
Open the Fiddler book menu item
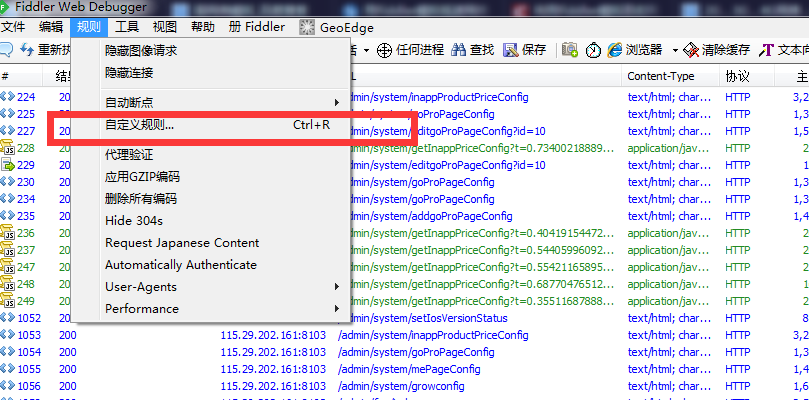tap(256, 27)
